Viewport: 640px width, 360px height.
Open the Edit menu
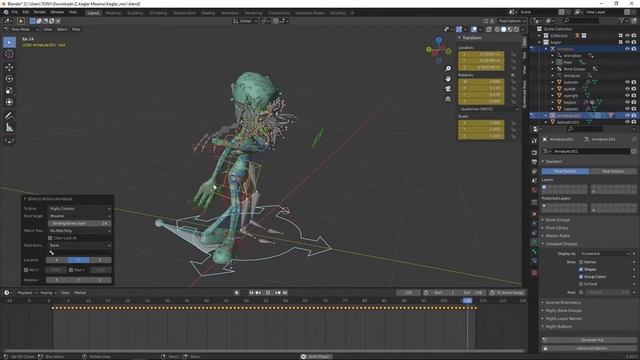coord(26,12)
